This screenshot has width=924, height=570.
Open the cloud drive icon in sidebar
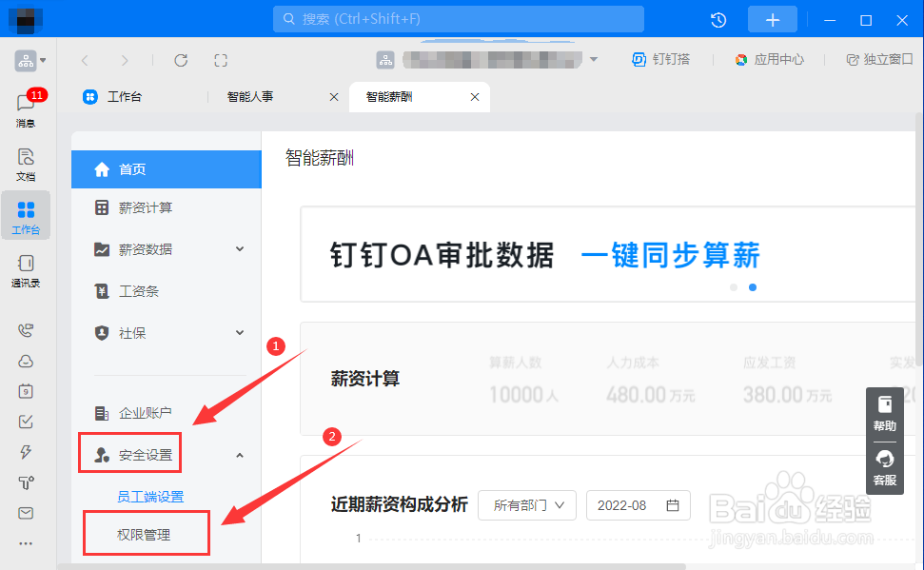coord(26,361)
